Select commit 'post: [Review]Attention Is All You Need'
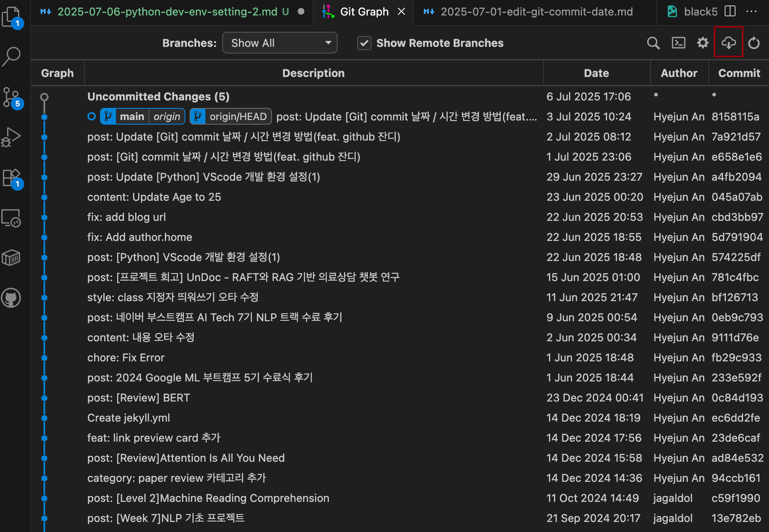 pyautogui.click(x=400, y=458)
